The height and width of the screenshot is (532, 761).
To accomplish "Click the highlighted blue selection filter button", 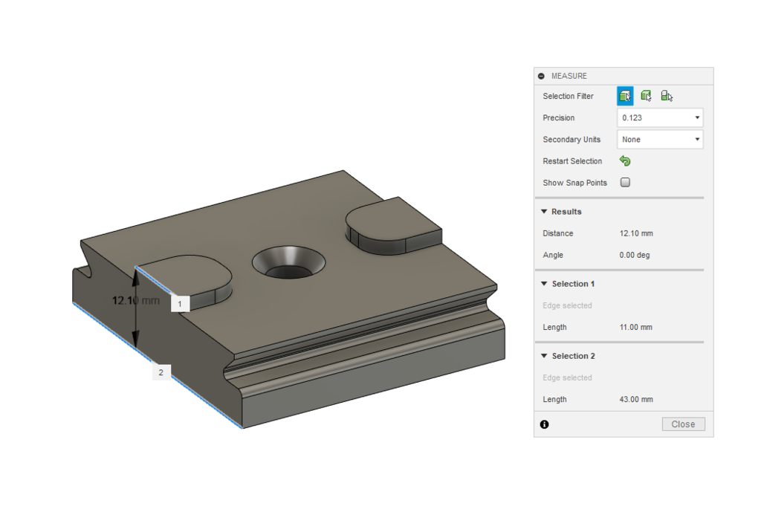I will click(x=625, y=95).
